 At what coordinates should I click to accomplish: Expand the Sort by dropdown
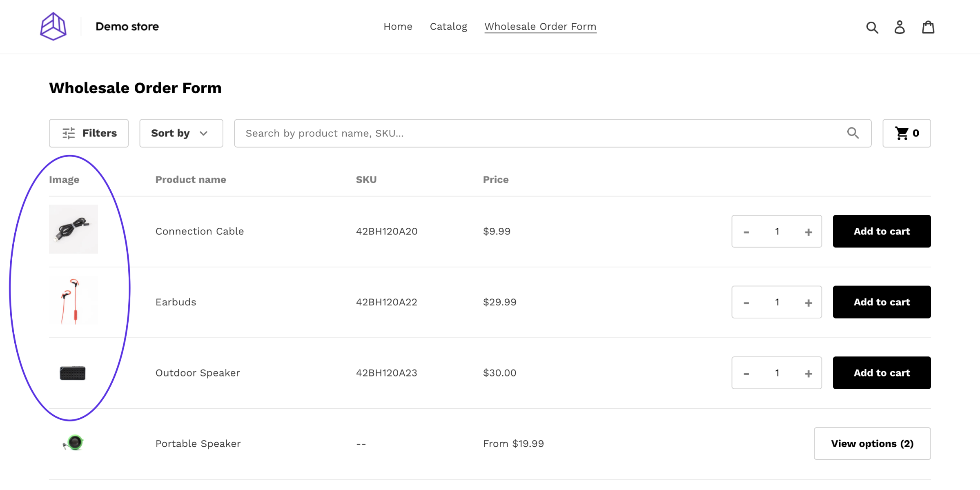181,133
